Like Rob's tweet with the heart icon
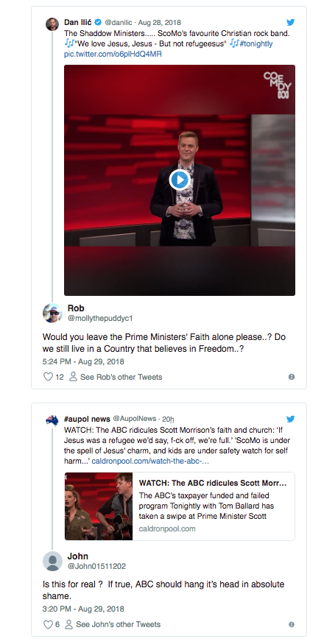This screenshot has width=324, height=644. [x=48, y=377]
